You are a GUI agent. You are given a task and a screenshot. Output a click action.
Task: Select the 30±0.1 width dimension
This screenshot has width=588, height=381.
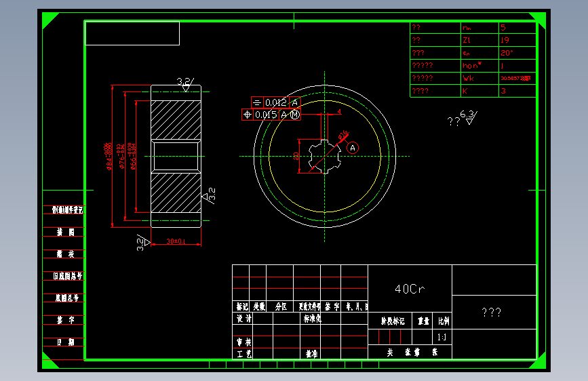[176, 241]
